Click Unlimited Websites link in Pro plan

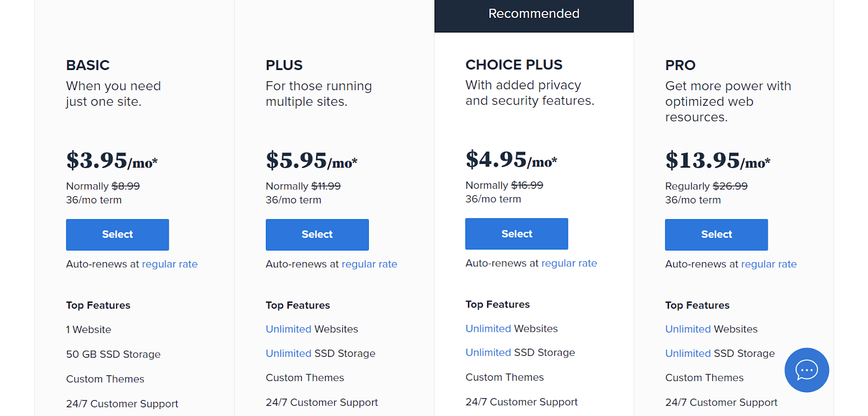(688, 329)
